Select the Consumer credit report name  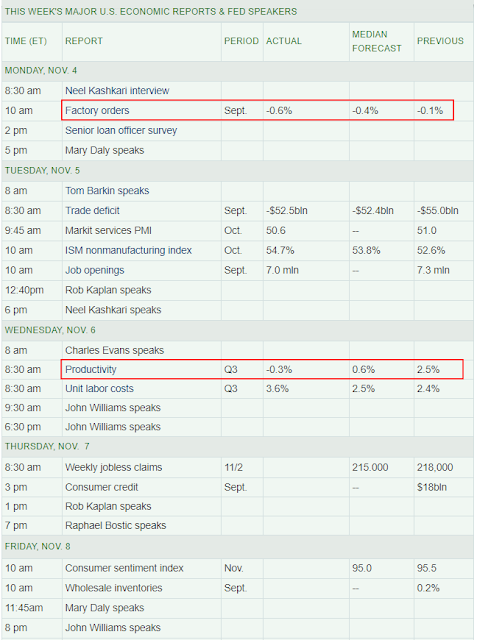102,487
